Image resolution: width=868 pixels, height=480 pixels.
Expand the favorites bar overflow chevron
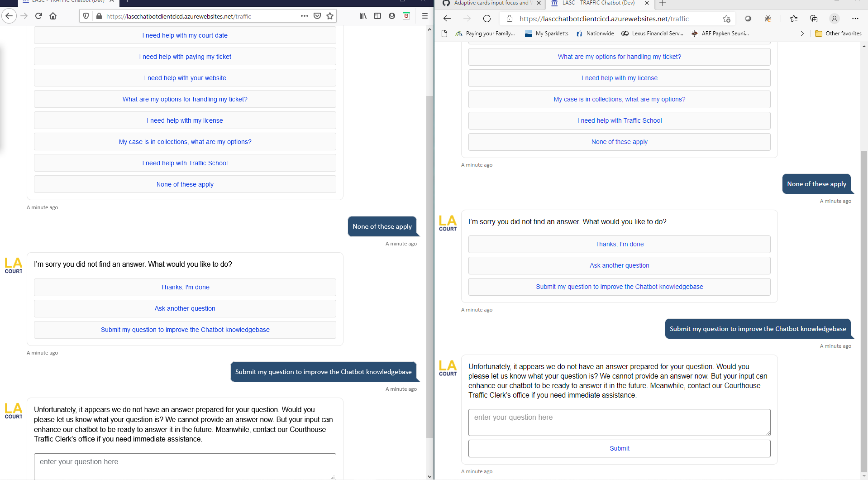pyautogui.click(x=802, y=33)
